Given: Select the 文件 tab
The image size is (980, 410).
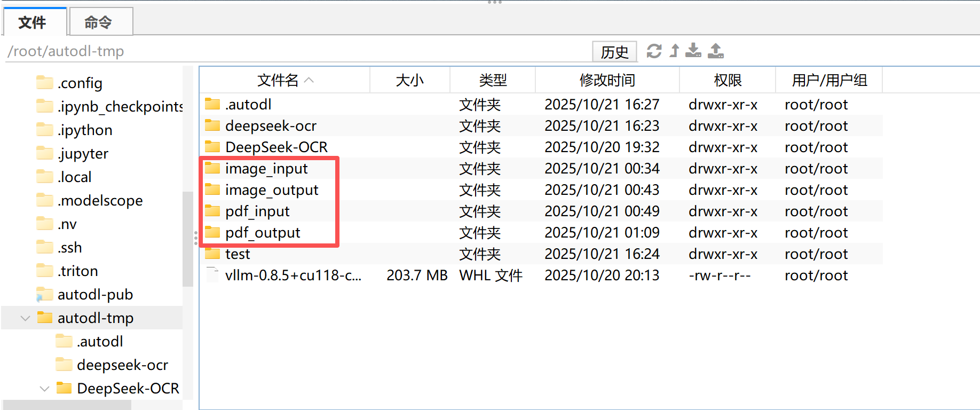Looking at the screenshot, I should point(33,21).
